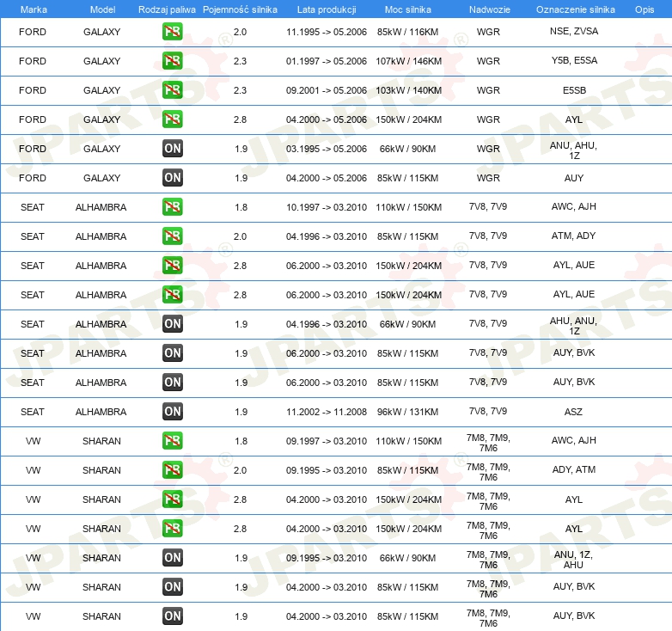The width and height of the screenshot is (672, 631).
Task: Click diesel ON icon in Galaxy 66kW row
Action: [x=172, y=149]
